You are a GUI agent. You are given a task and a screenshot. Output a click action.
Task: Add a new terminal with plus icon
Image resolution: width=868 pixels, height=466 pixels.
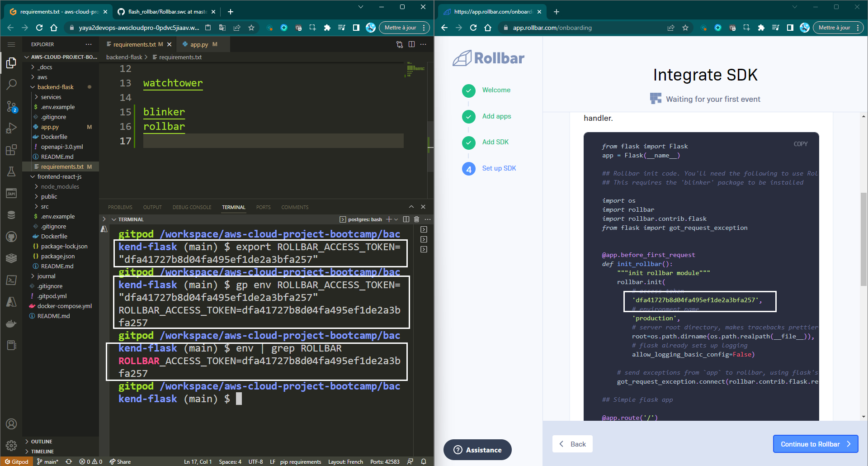pyautogui.click(x=389, y=219)
